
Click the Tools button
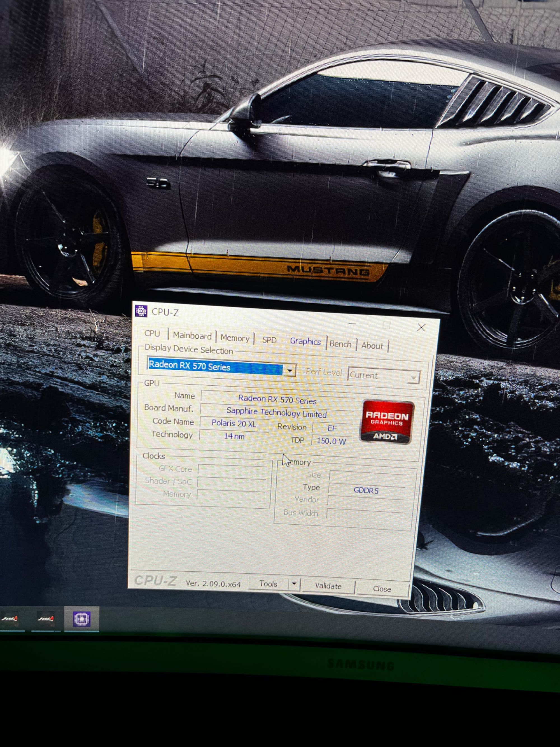[x=269, y=583]
